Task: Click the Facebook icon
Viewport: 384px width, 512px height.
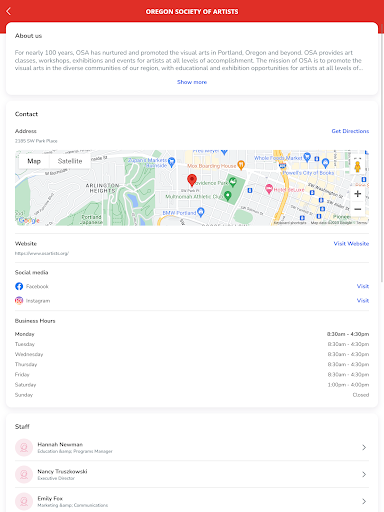Action: (x=19, y=286)
